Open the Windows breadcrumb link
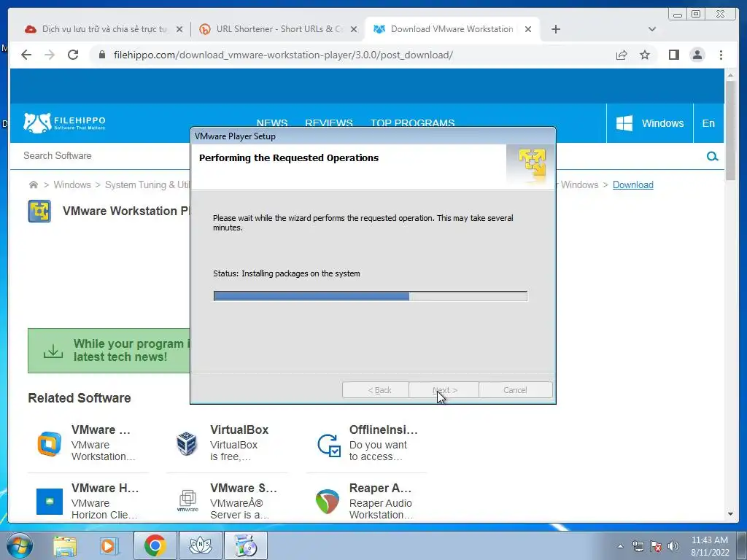Screen dimensions: 747x560 point(72,184)
